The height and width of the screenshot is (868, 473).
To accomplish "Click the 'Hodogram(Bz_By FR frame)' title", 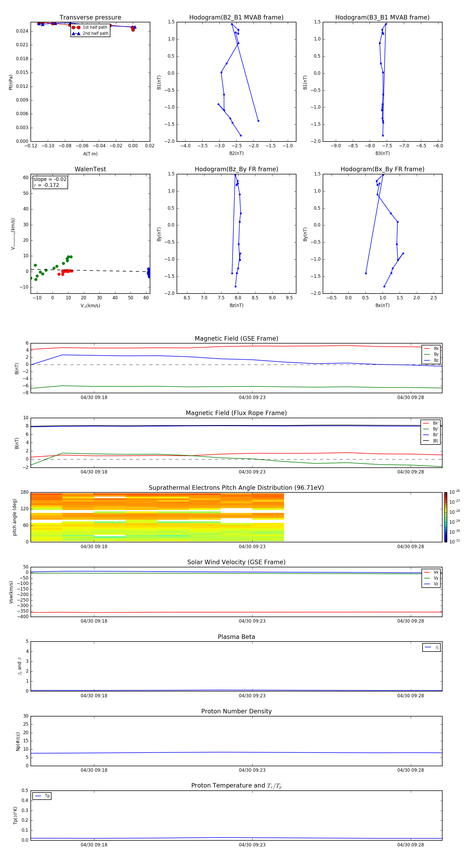I will click(236, 169).
